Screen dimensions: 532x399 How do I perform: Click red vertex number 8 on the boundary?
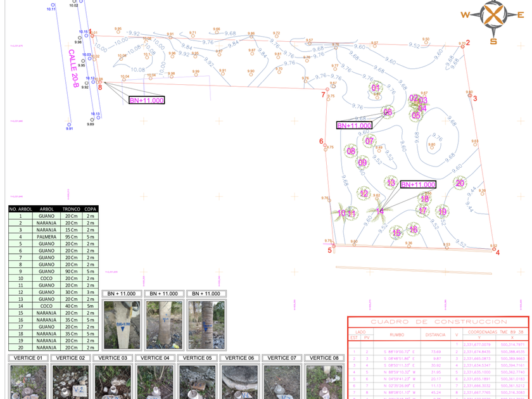pos(100,87)
